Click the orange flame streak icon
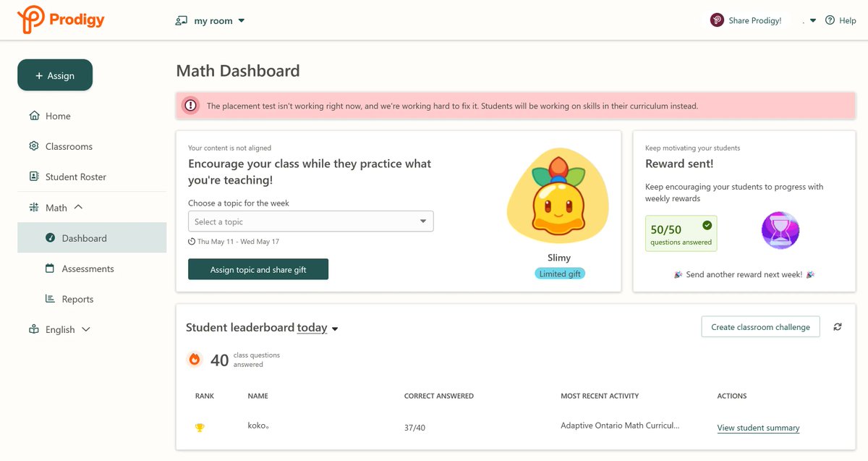The image size is (868, 461). (194, 359)
